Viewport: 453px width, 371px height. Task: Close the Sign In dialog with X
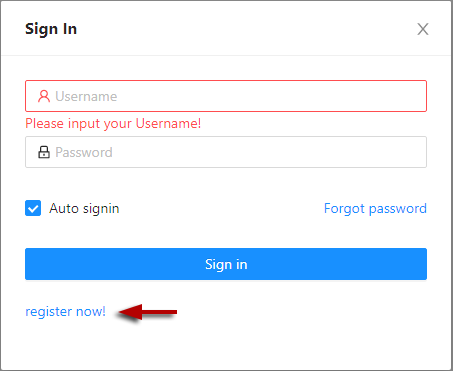[423, 29]
